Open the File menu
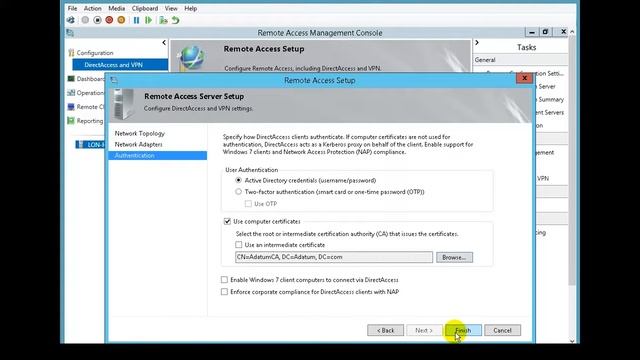Viewport: 640px width, 360px height. pyautogui.click(x=72, y=8)
